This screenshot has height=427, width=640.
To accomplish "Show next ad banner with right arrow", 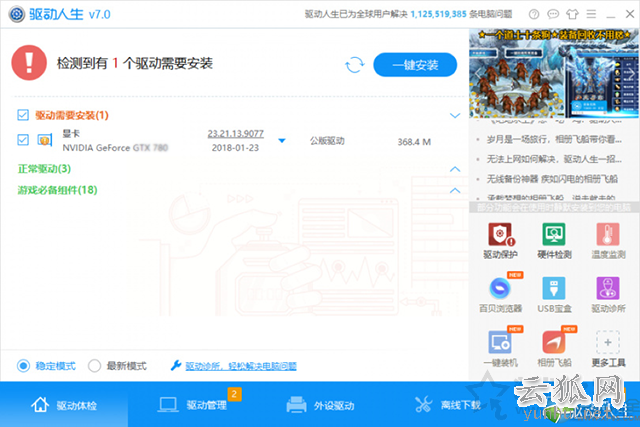I will (630, 74).
